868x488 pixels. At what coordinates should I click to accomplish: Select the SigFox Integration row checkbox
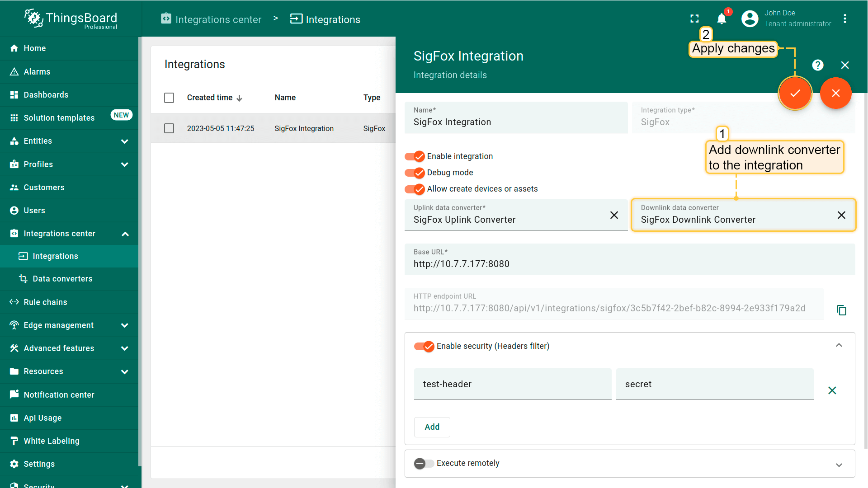pos(169,128)
